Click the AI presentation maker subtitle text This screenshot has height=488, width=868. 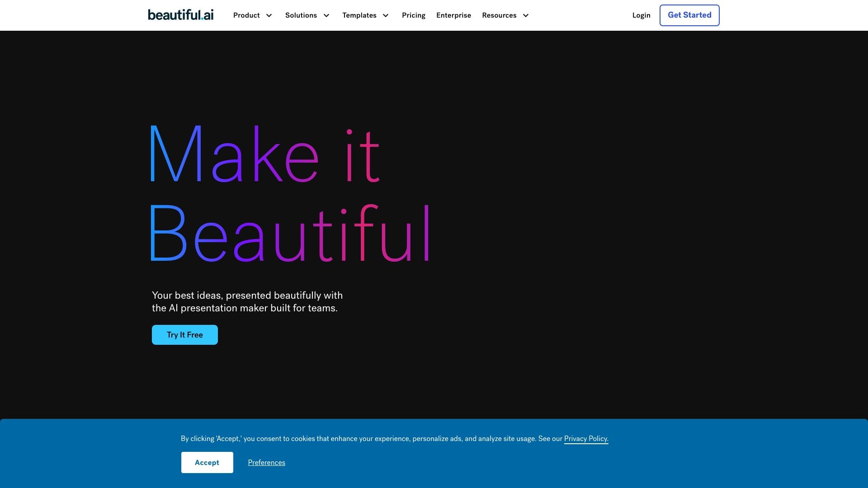tap(247, 302)
